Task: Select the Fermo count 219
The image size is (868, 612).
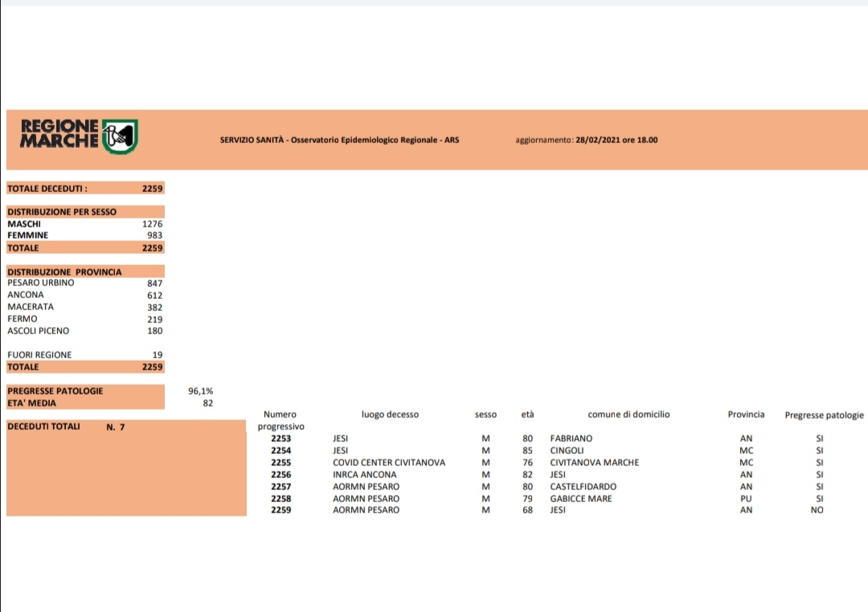Action: [155, 320]
